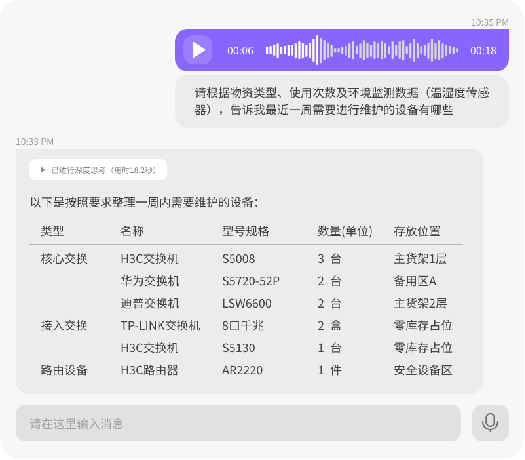Select the transcribed voice message text bubble

pyautogui.click(x=342, y=101)
